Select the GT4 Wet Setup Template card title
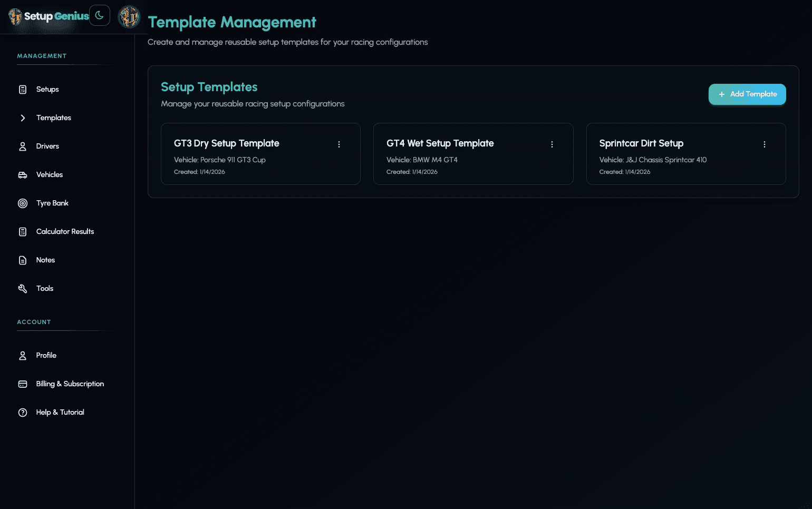 point(440,143)
